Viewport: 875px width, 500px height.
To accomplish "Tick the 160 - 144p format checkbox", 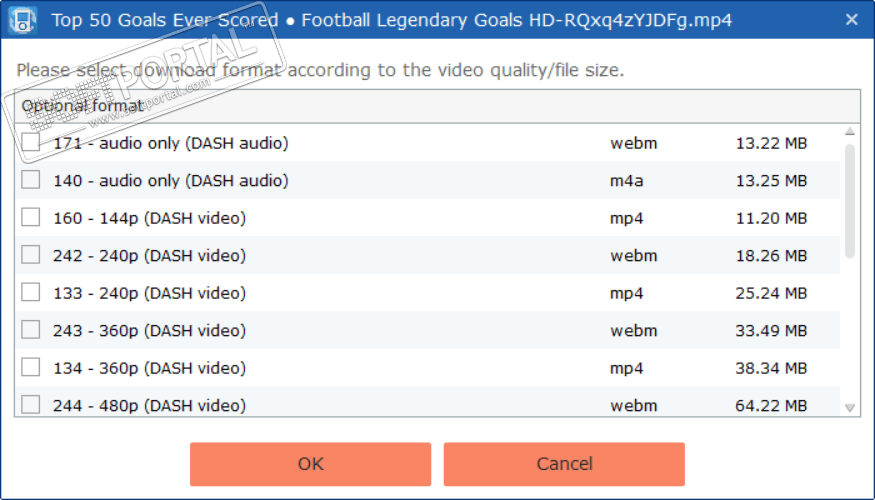I will 31,217.
